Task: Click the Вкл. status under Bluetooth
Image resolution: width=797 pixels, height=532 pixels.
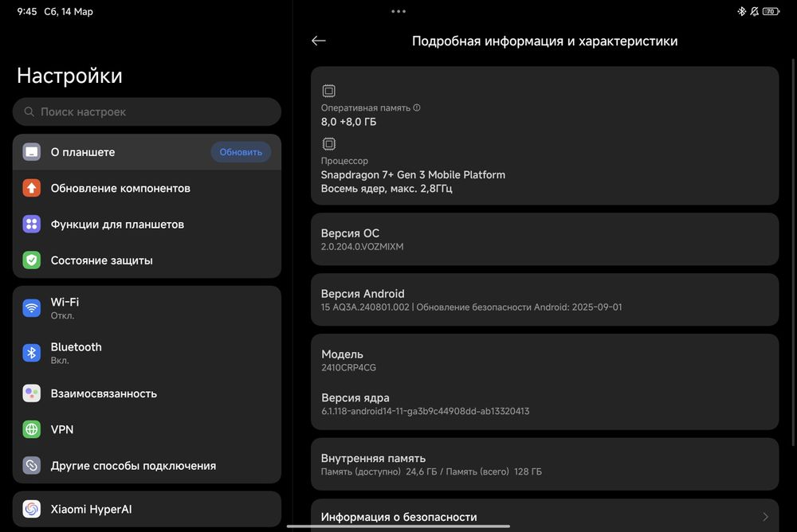Action: 60,360
